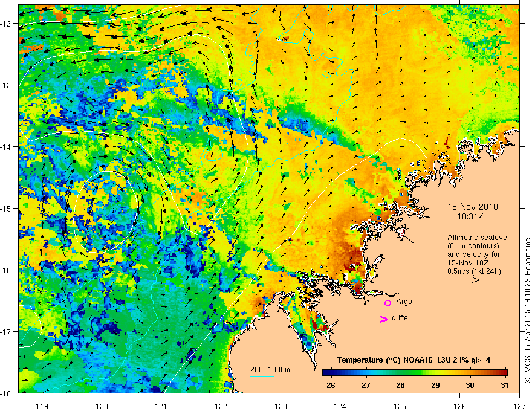The height and width of the screenshot is (411, 532).
Task: Click longitude axis label 127
Action: click(x=519, y=406)
